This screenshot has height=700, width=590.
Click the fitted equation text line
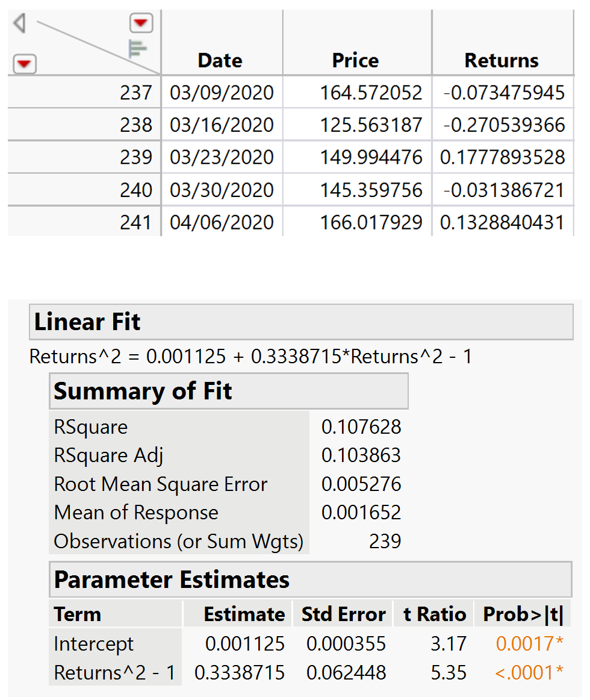[x=250, y=356]
